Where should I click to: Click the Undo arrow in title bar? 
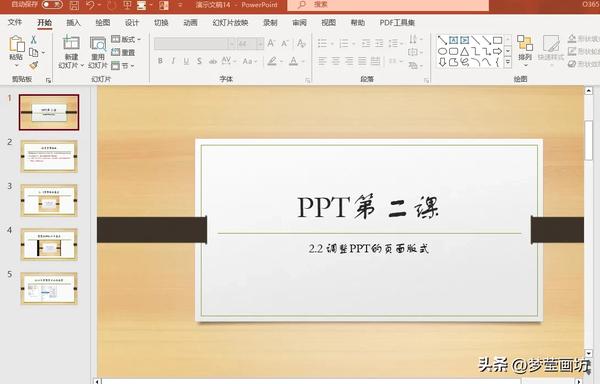pyautogui.click(x=90, y=5)
